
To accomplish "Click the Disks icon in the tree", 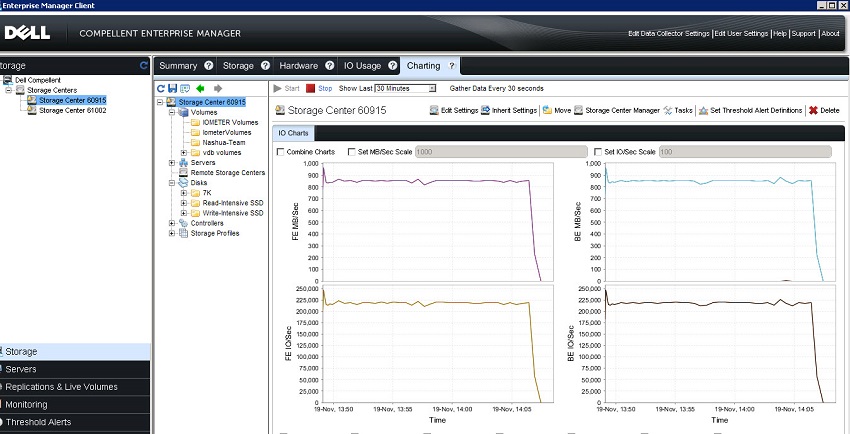I will tap(183, 183).
